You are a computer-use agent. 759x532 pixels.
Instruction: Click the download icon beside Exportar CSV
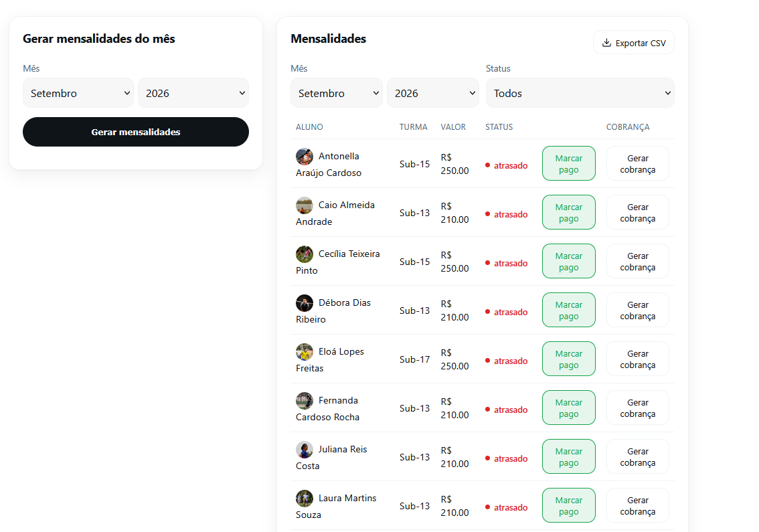[606, 43]
